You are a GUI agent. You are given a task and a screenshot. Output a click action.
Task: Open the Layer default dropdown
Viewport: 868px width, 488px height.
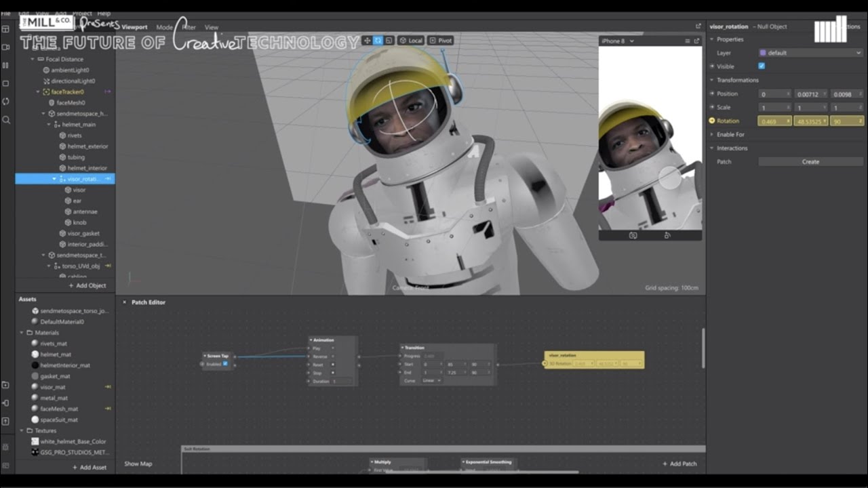click(810, 53)
